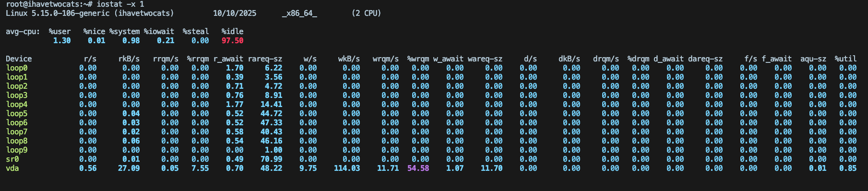Image resolution: width=868 pixels, height=191 pixels.
Task: Select vda rkB/s value '27.09'
Action: tap(129, 168)
